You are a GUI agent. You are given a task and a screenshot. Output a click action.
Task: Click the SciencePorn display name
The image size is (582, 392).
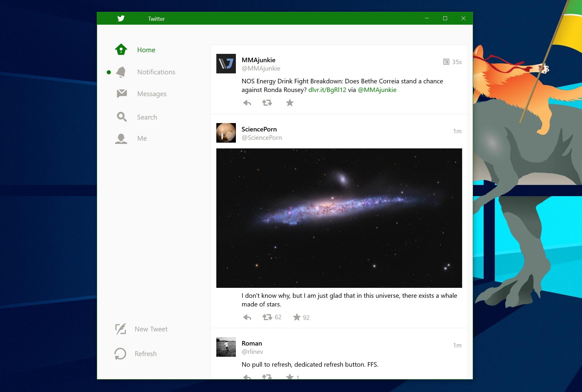(259, 129)
